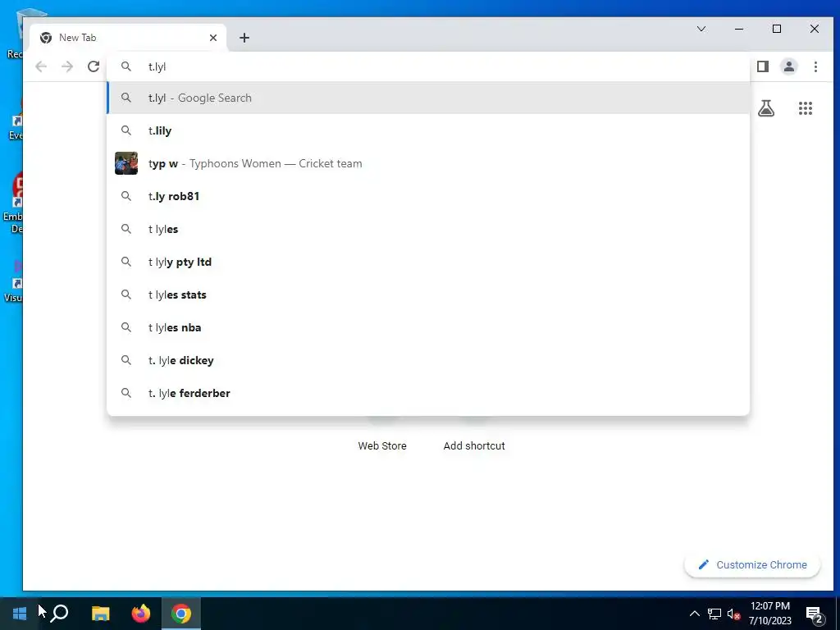Close the New Tab tab
Image resolution: width=840 pixels, height=630 pixels.
coord(213,38)
